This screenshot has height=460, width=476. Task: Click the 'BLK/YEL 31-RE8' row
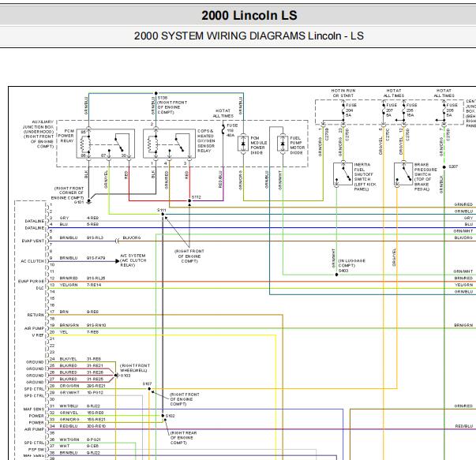point(81,359)
